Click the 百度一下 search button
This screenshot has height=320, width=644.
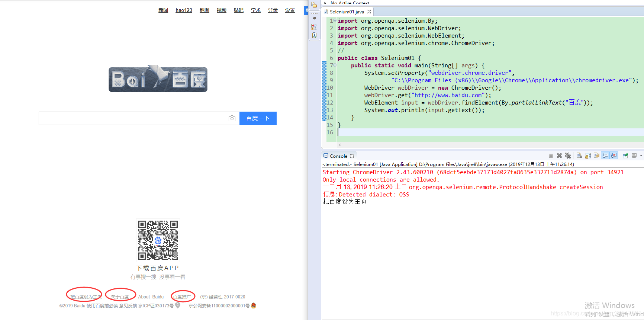pos(258,118)
